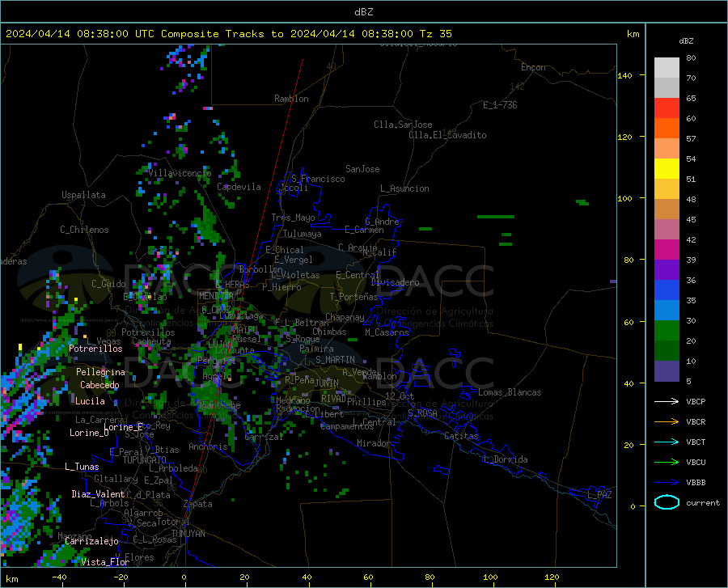Click the Potrerillos pink label
728x588 pixels.
95,349
